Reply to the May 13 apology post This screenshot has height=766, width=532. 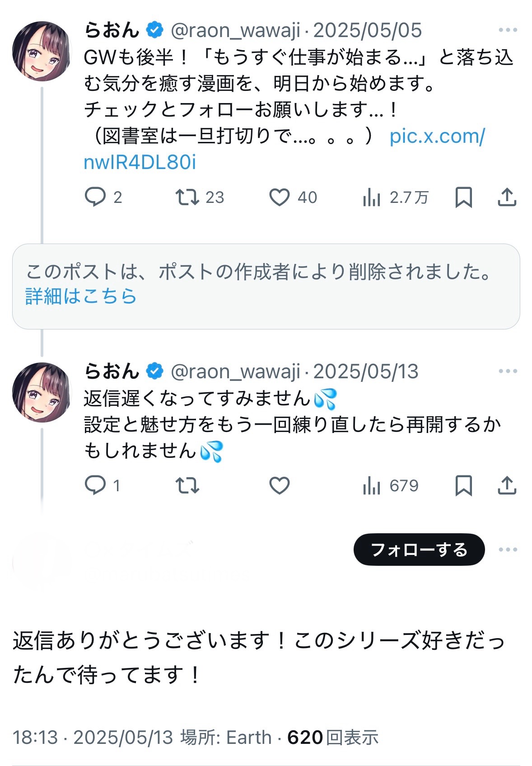[x=95, y=485]
